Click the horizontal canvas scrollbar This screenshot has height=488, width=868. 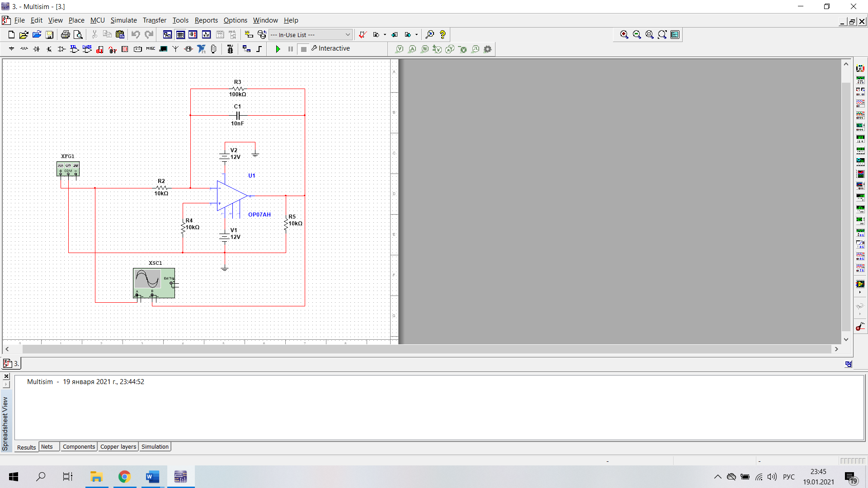(x=426, y=349)
